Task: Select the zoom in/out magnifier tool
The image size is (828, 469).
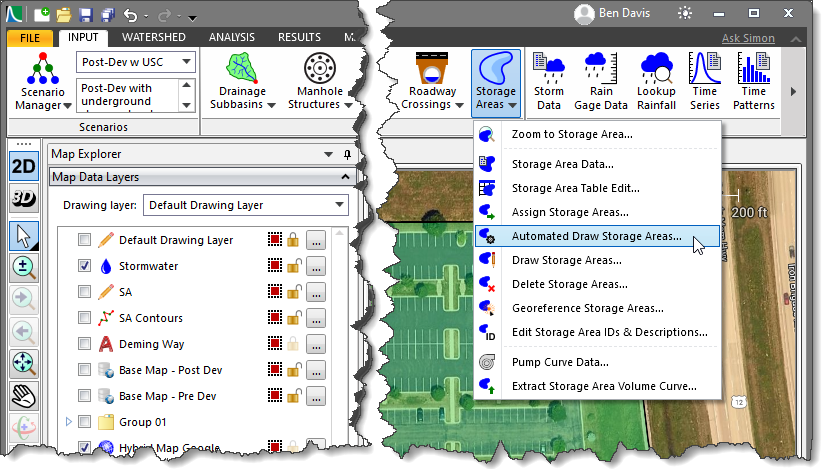Action: 24,268
